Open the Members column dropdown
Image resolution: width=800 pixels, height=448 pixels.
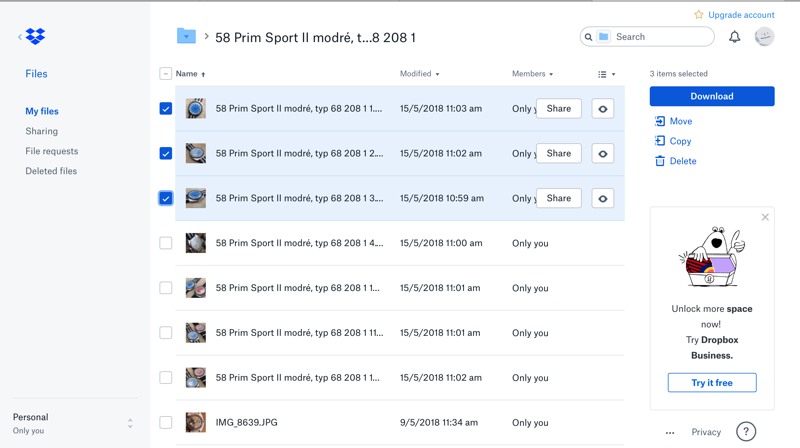pyautogui.click(x=532, y=73)
